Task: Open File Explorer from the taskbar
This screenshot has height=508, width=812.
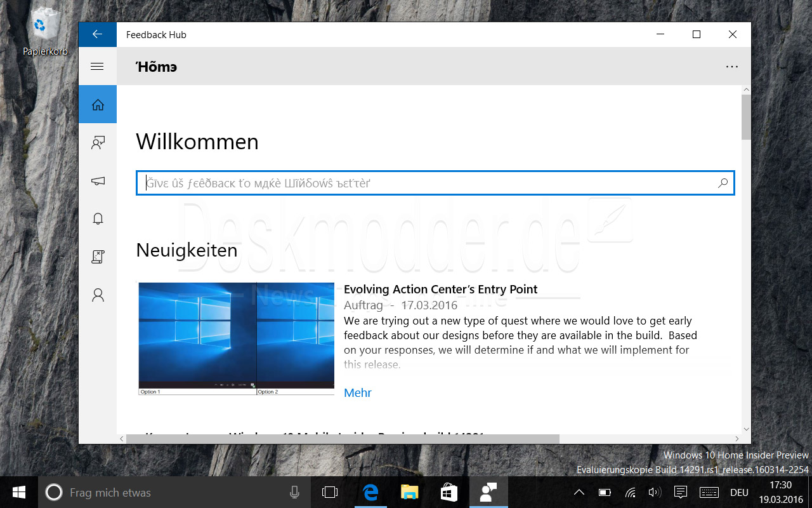Action: point(410,492)
